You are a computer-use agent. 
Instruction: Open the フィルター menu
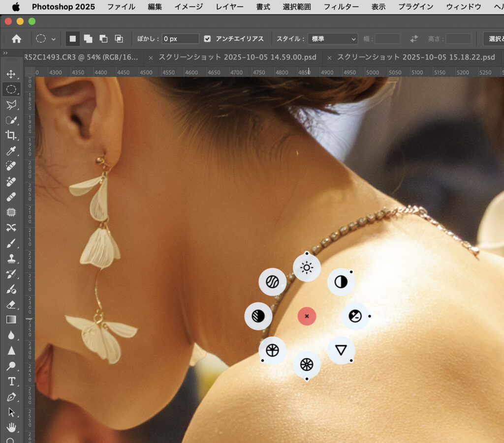341,7
